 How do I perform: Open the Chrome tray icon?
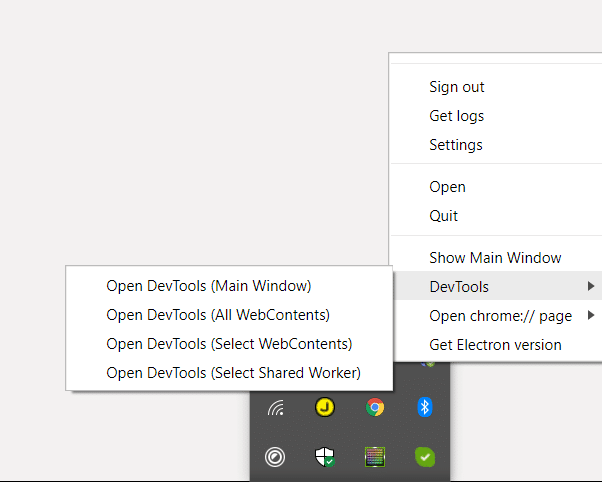[x=375, y=407]
